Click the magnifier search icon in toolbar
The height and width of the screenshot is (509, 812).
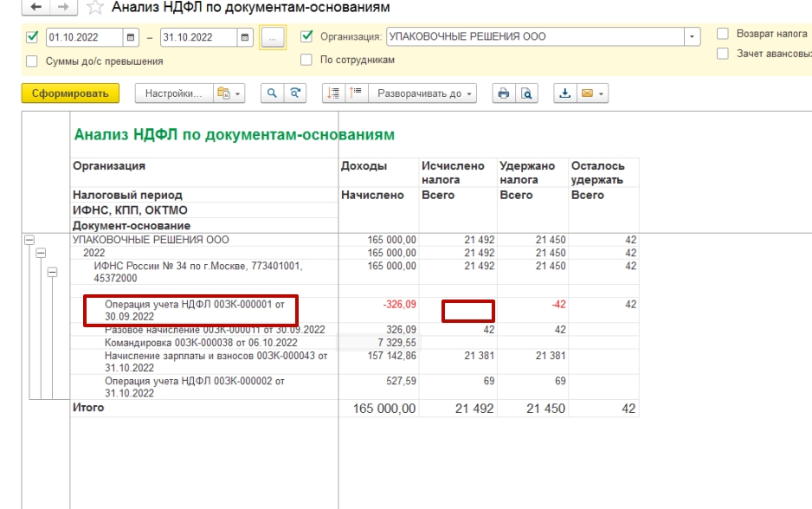[x=272, y=93]
